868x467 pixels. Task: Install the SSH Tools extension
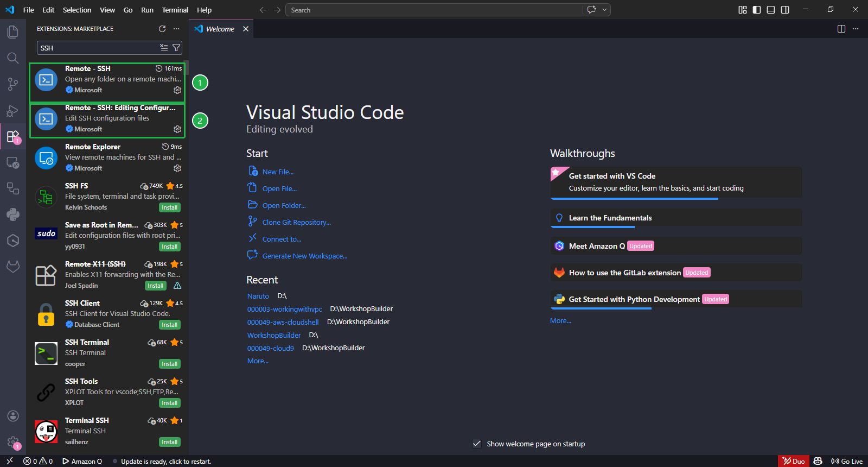[170, 403]
